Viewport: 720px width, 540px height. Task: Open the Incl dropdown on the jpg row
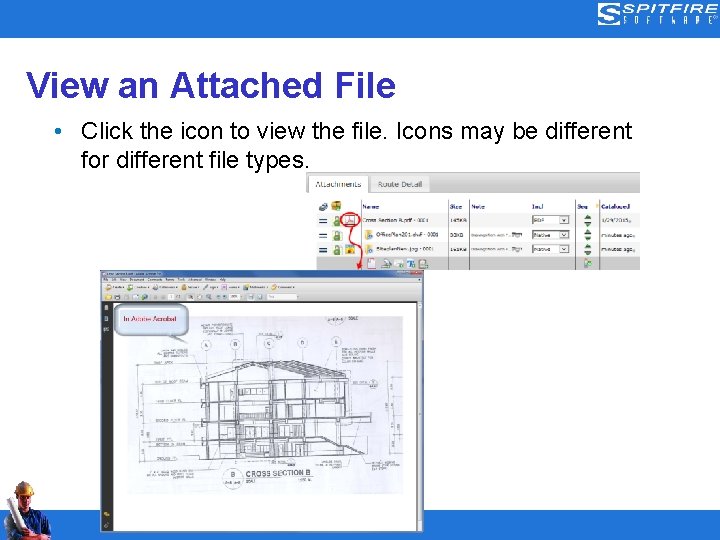(x=551, y=249)
